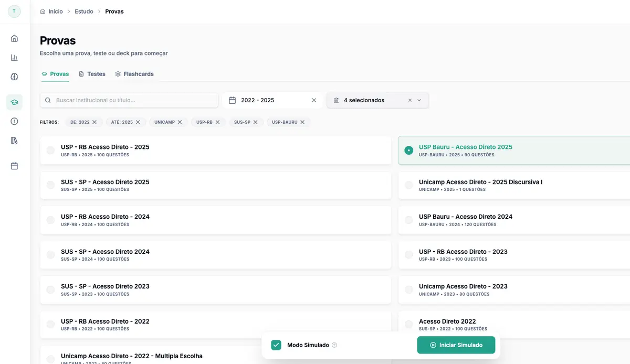This screenshot has height=364, width=630.
Task: Click Iniciar Simulado button
Action: (456, 345)
